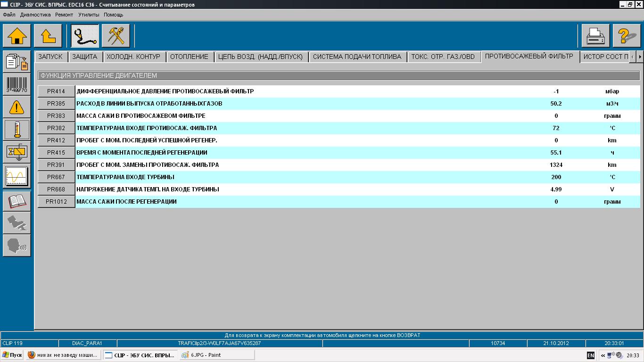
Task: Select the thermometer parameters sidebar icon
Action: pyautogui.click(x=17, y=130)
